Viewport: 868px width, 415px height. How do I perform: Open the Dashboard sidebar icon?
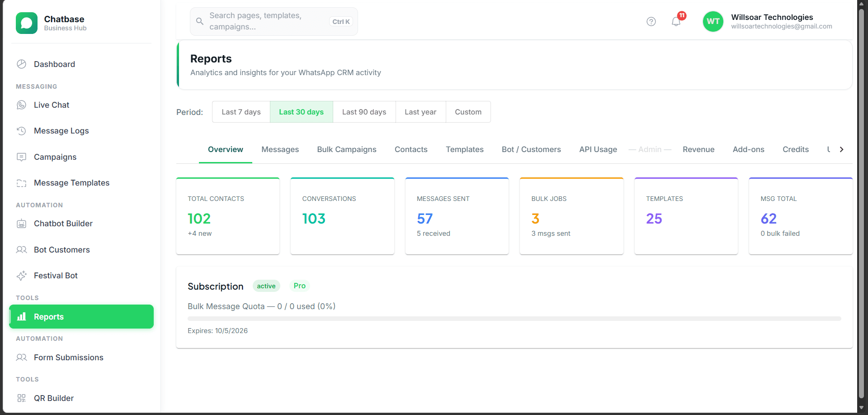21,64
